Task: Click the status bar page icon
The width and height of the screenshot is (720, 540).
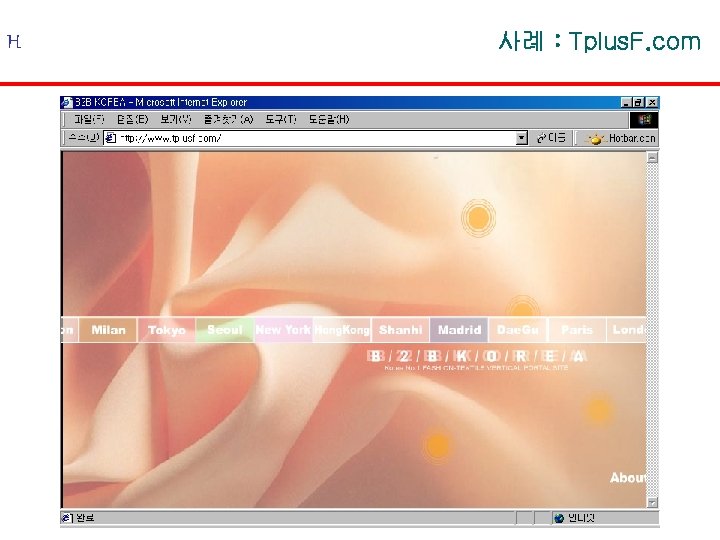Action: click(x=67, y=518)
